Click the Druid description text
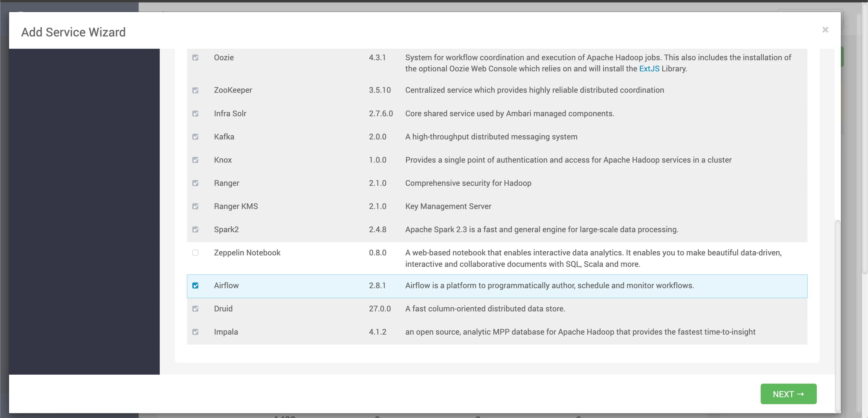Screen dimensions: 868x418 tap(485, 309)
